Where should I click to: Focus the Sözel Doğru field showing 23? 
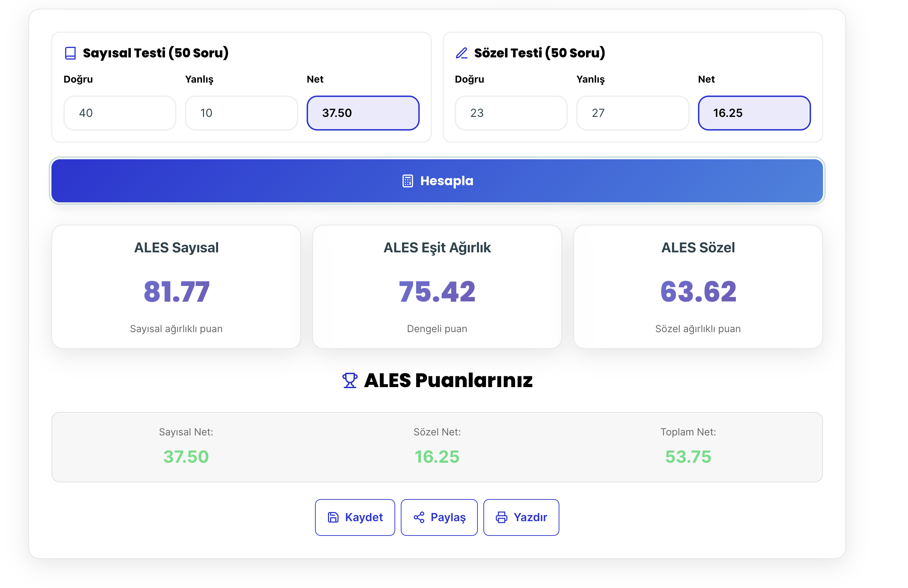(511, 113)
